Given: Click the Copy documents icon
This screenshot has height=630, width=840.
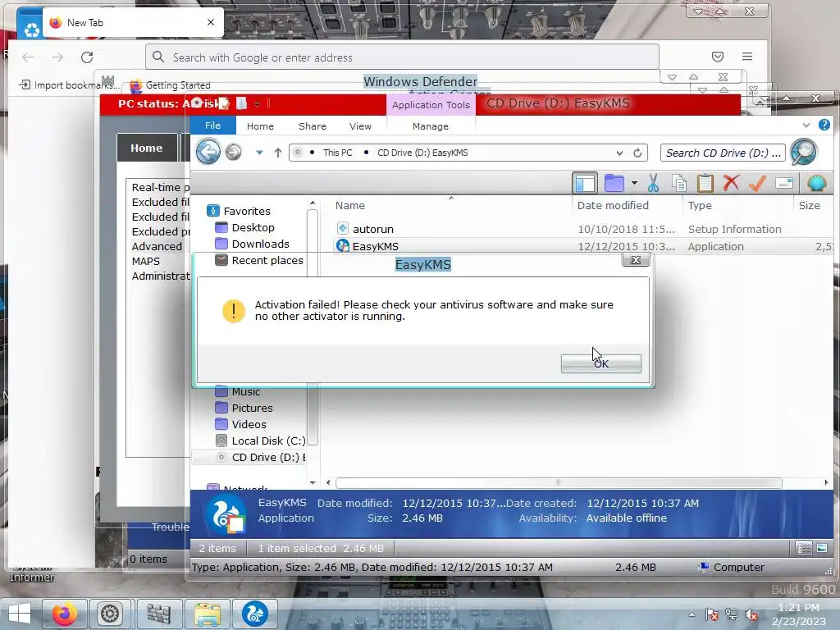Looking at the screenshot, I should 679,183.
